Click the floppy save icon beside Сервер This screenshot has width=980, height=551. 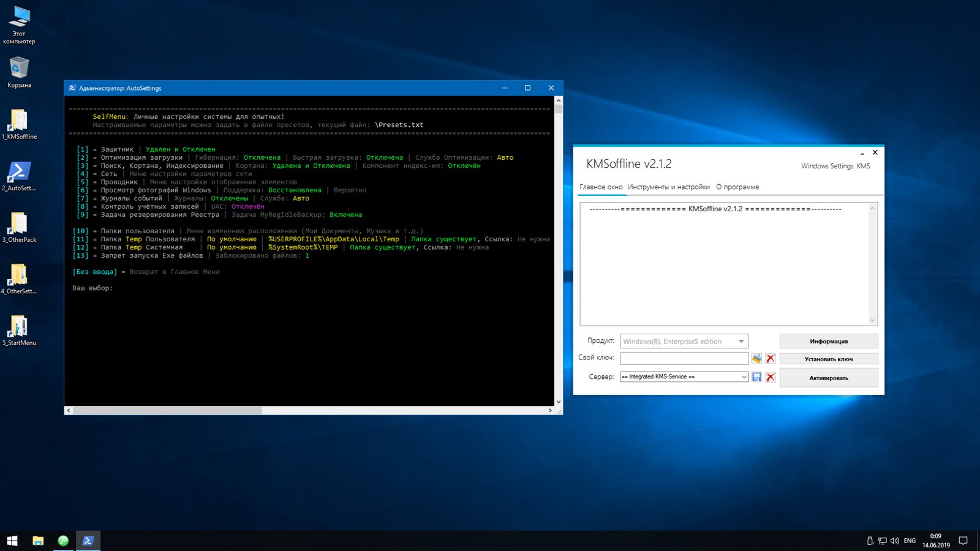click(x=757, y=377)
